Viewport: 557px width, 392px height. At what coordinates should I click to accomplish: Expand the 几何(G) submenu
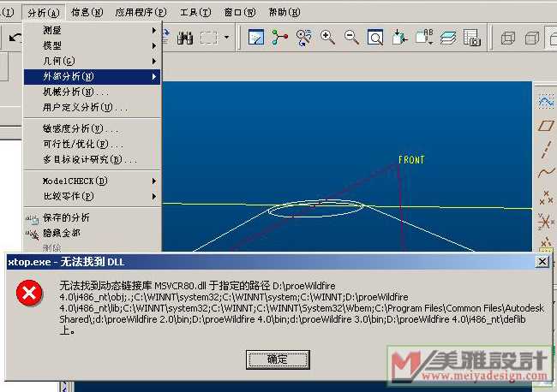click(x=93, y=61)
